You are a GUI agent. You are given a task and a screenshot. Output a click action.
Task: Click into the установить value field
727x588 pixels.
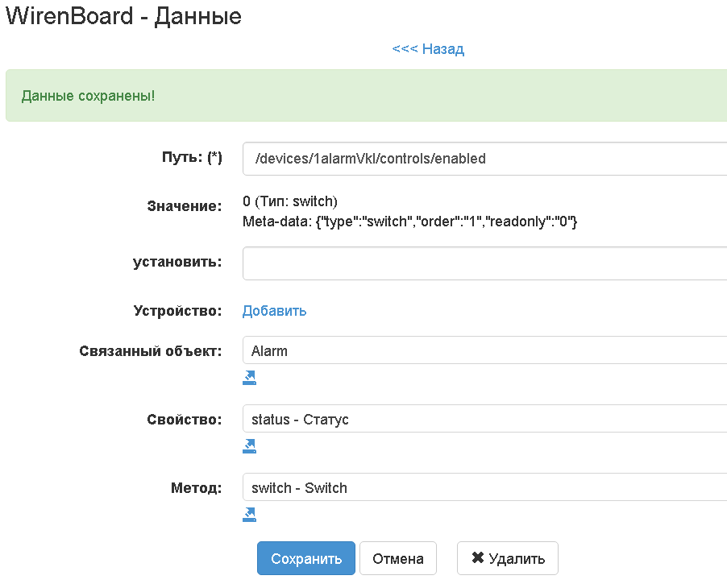coord(484,263)
